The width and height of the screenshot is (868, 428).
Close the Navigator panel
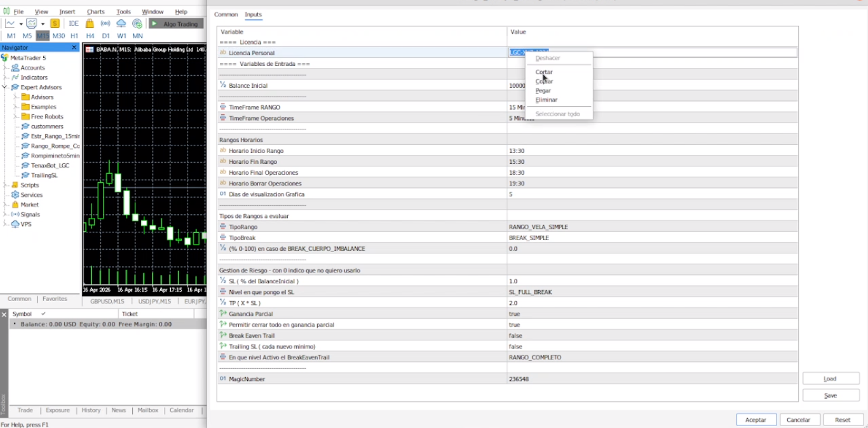[74, 48]
